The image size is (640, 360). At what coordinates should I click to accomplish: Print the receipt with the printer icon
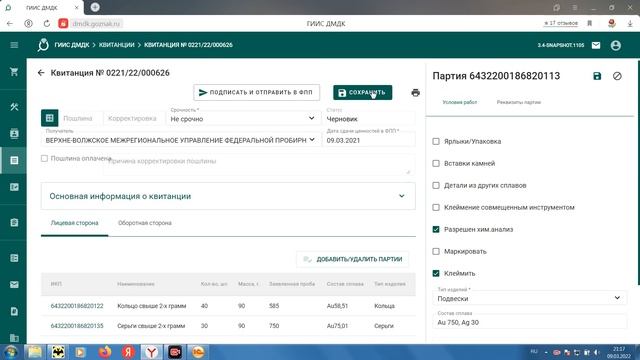click(416, 93)
